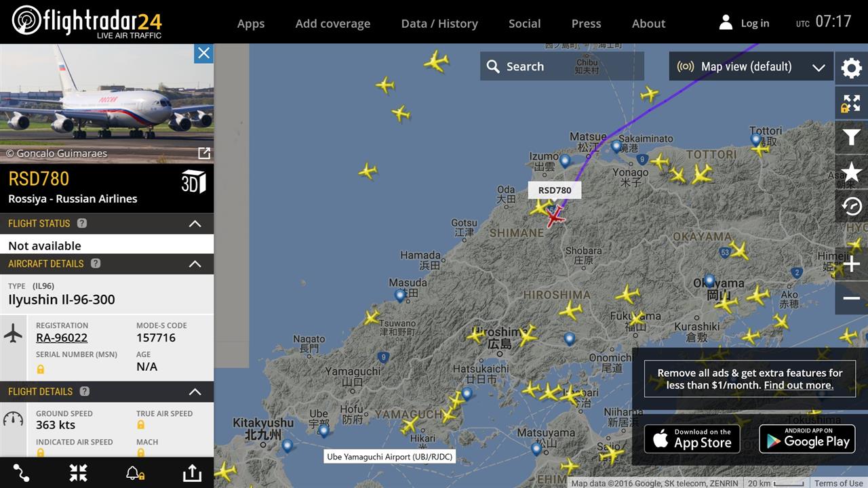
Task: Click the RSD780 callsign heading
Action: [39, 179]
